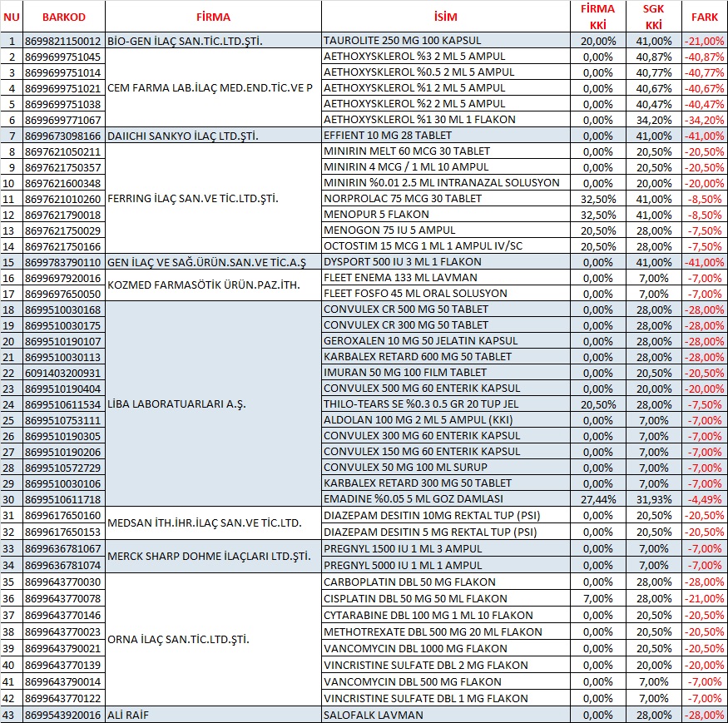This screenshot has height=723, width=728.
Task: Click barcode 6091403200931
Action: 63,373
